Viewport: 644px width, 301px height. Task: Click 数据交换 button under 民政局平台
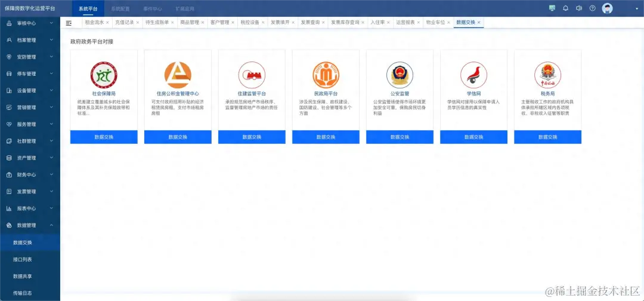point(326,137)
